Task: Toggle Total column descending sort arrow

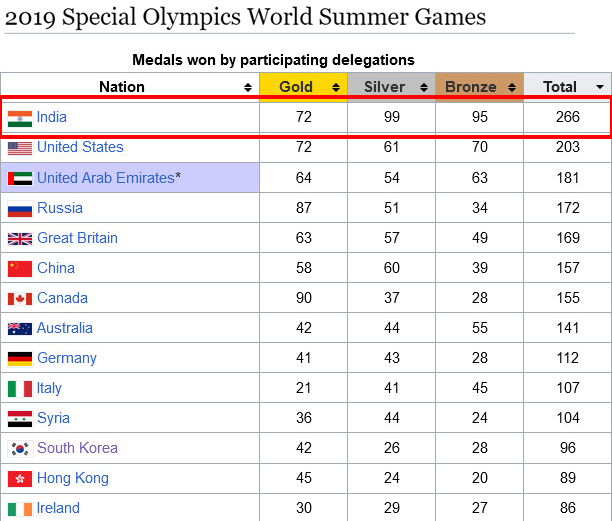Action: pyautogui.click(x=600, y=87)
